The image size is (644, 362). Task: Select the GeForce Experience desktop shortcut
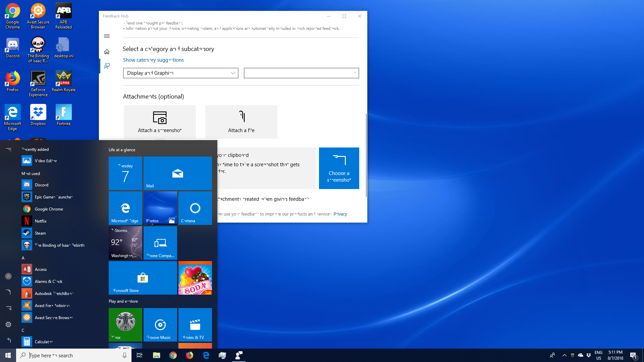[x=38, y=84]
